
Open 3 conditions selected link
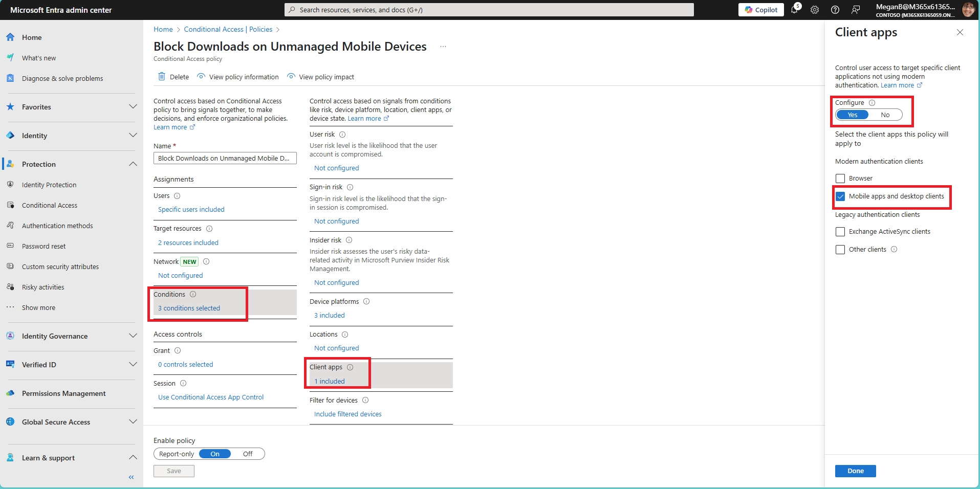click(x=189, y=308)
